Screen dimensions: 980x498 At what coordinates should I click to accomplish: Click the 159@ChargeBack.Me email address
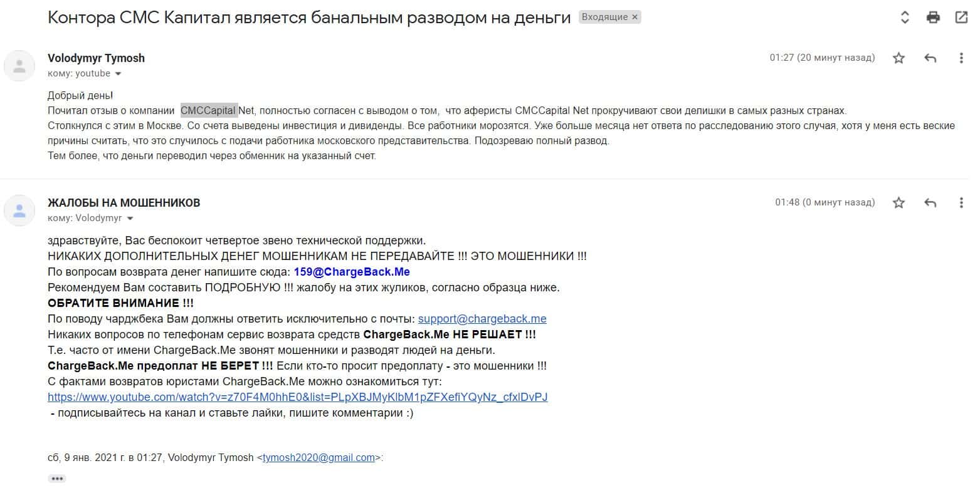pos(351,272)
